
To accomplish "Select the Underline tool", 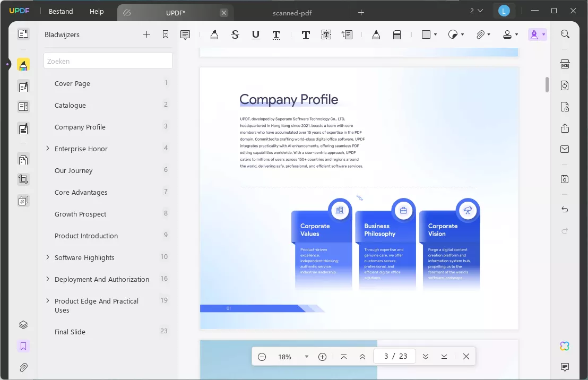I will coord(256,35).
